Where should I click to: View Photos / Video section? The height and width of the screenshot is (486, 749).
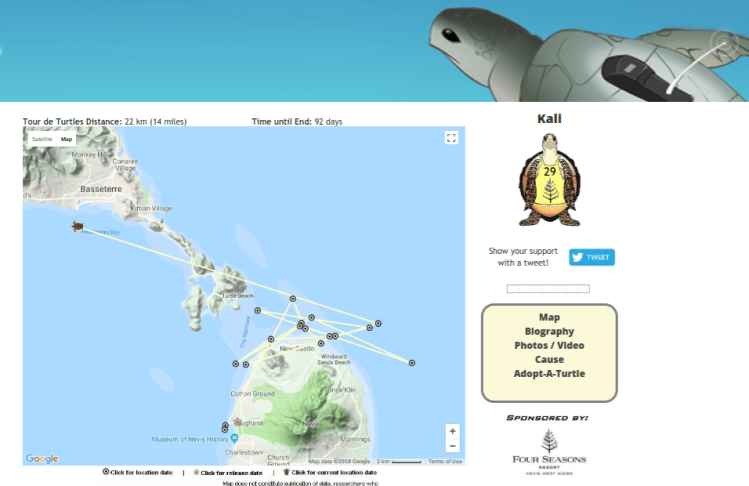549,345
